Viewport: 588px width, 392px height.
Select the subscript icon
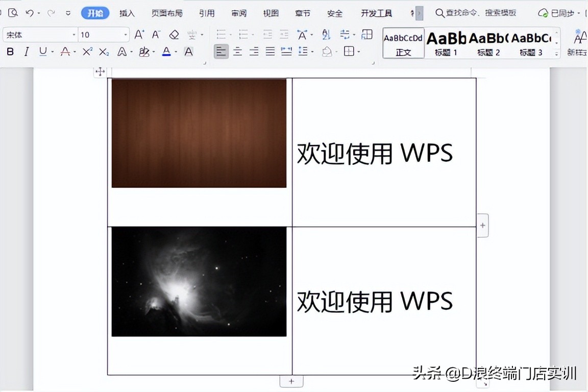(x=103, y=52)
